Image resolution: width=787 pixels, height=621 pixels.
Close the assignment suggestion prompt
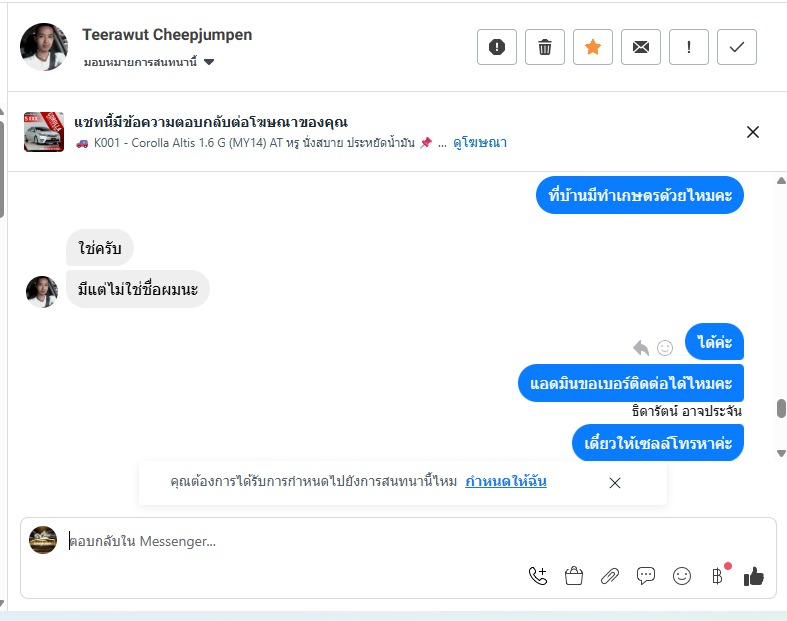point(615,483)
